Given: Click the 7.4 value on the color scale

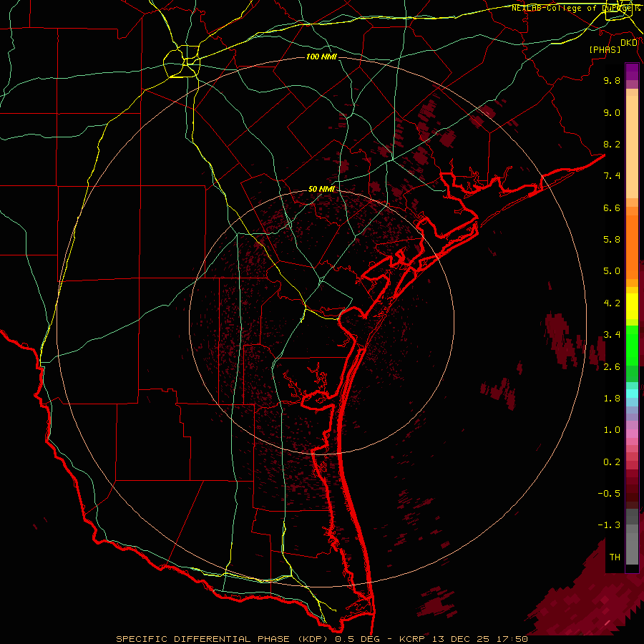Looking at the screenshot, I should [x=612, y=176].
